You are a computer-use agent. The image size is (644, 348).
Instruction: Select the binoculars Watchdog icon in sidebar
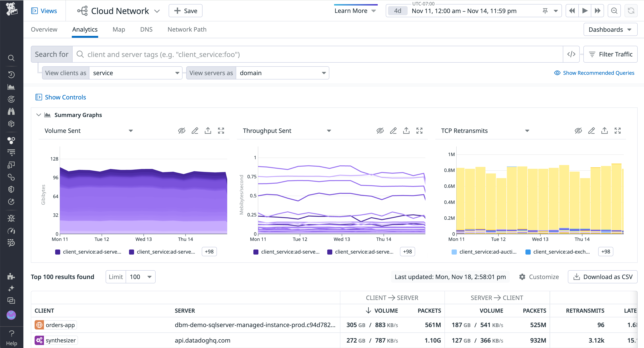tap(11, 111)
